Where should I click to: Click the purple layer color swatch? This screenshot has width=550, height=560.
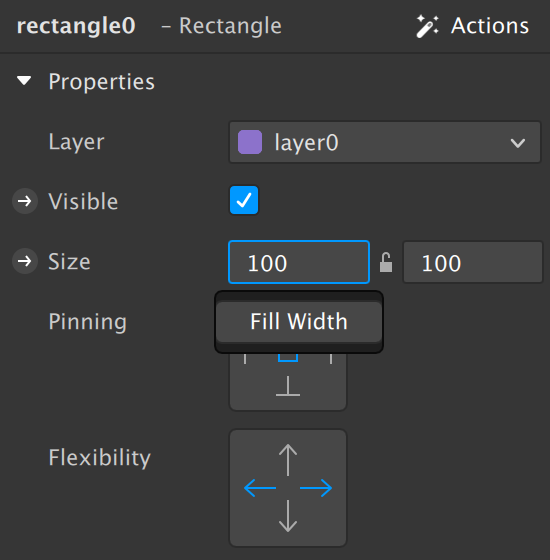click(250, 142)
